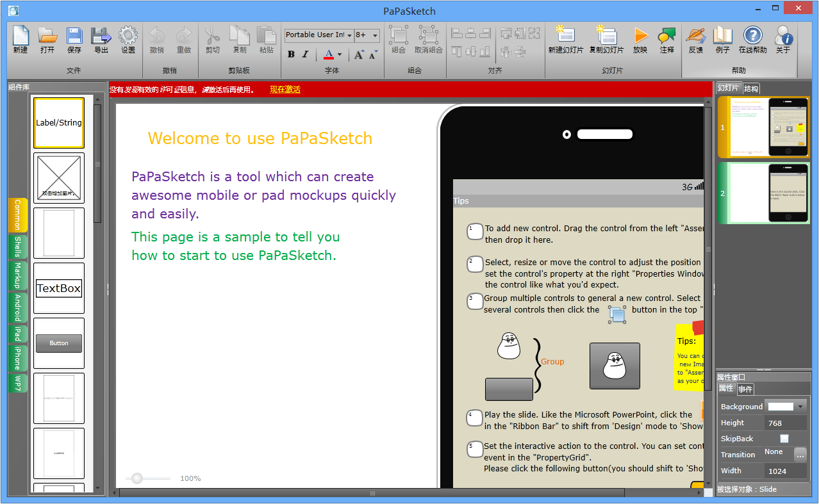Click the Width value field
The height and width of the screenshot is (504, 819).
coord(786,471)
